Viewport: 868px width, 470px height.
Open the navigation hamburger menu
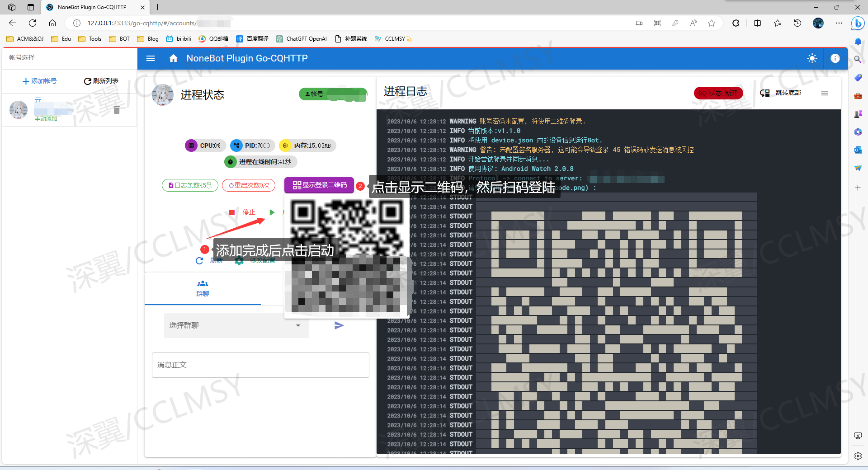151,58
